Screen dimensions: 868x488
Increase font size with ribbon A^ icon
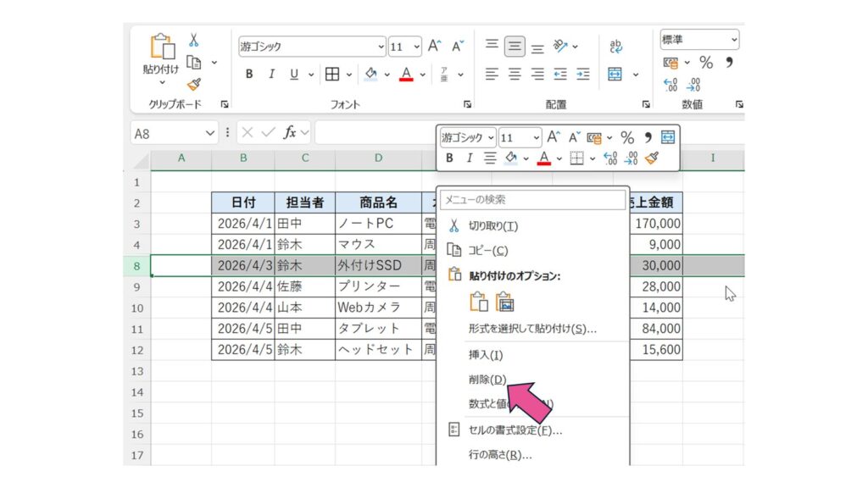[435, 47]
